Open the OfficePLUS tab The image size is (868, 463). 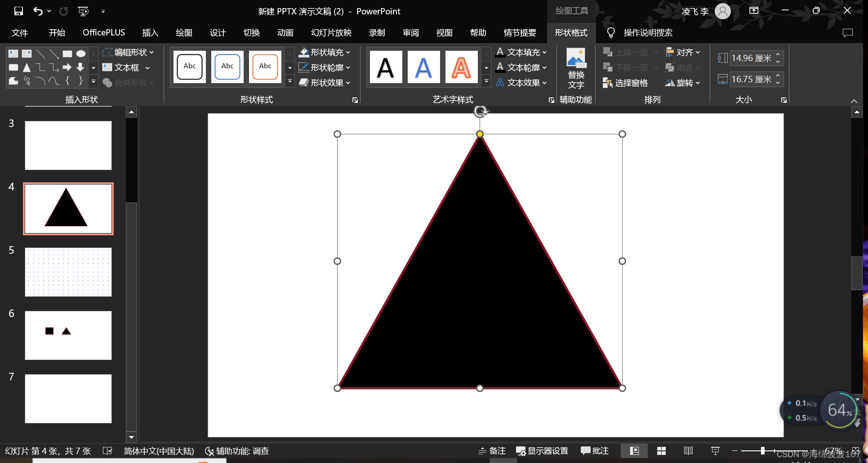click(104, 33)
